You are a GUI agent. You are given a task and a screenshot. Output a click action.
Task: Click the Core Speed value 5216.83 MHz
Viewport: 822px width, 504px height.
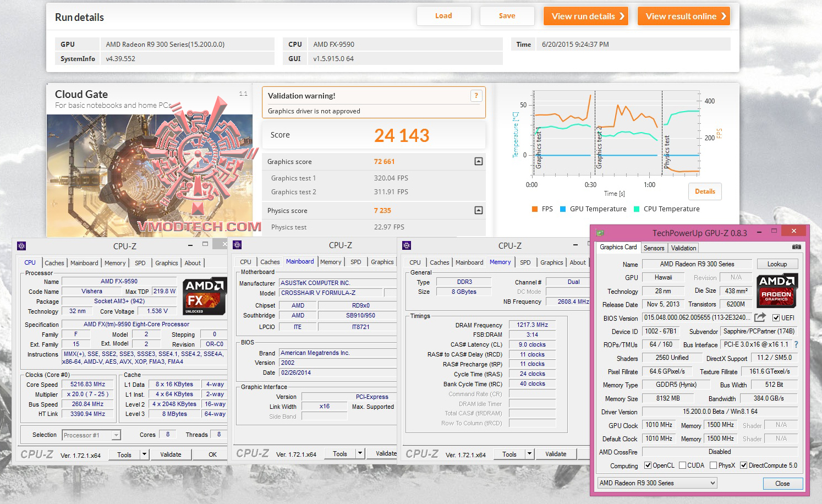tap(88, 385)
